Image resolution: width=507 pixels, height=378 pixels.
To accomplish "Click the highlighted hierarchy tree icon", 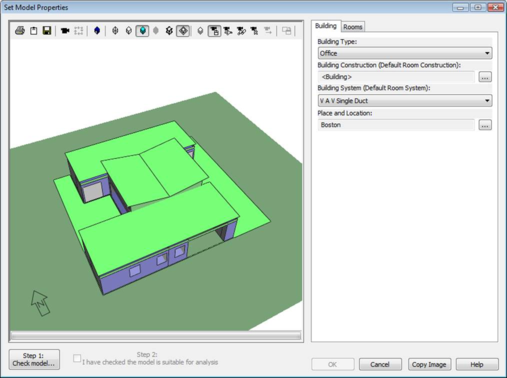I will click(x=214, y=31).
